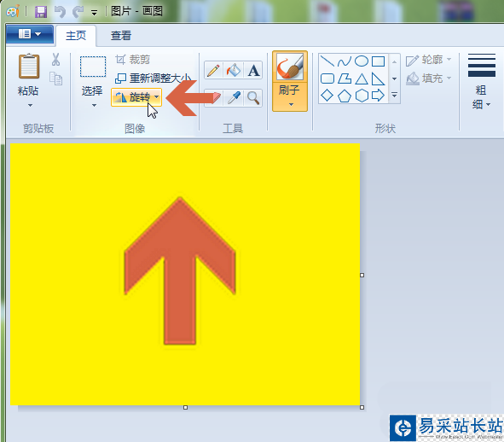Click the Paint application icon in title bar
Screen dimensions: 504x442
(x=13, y=12)
